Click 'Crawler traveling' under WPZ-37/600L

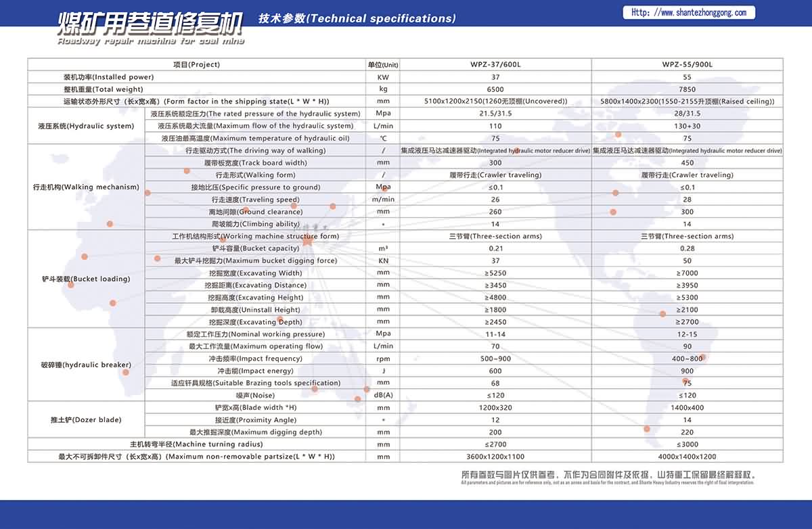[495, 175]
